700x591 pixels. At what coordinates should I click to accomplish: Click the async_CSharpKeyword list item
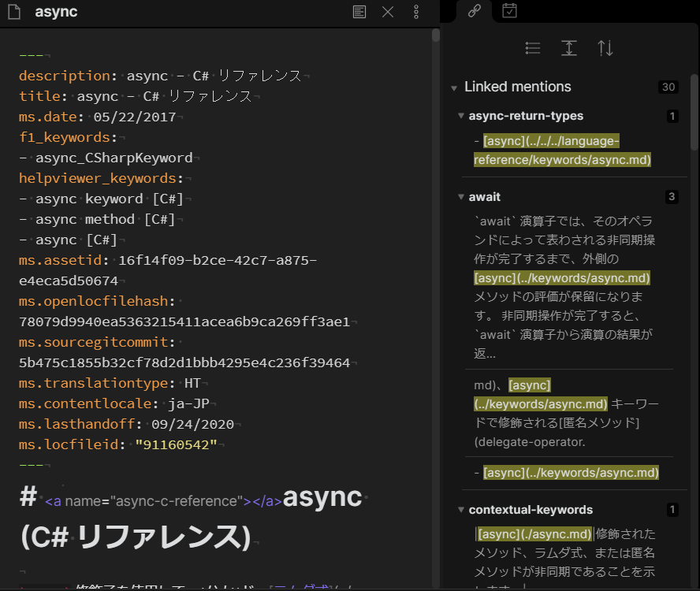[x=106, y=158]
